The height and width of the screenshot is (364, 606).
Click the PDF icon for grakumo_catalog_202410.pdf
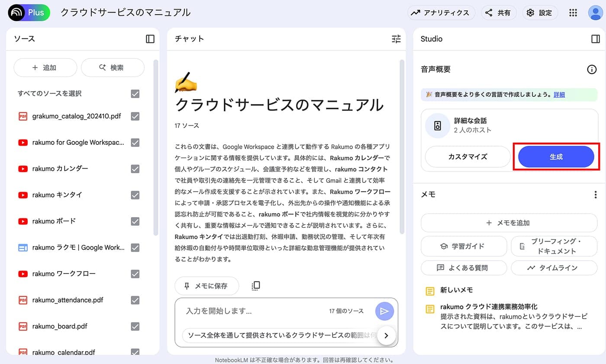click(23, 116)
